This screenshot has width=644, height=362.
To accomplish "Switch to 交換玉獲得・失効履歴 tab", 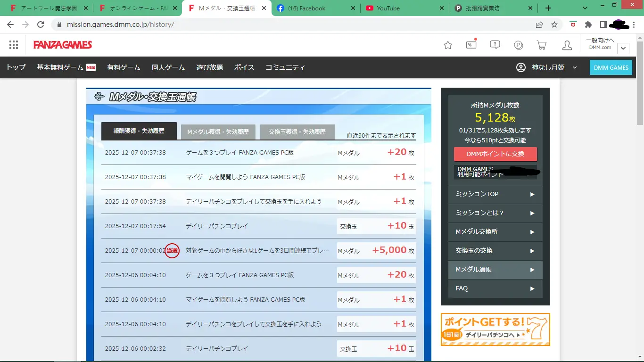I will point(297,132).
